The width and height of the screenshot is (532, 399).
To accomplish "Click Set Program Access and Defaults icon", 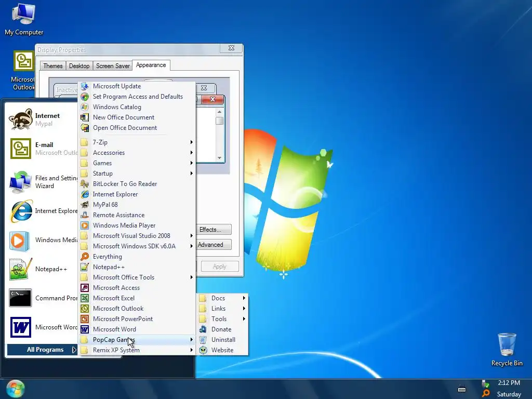I will (85, 97).
